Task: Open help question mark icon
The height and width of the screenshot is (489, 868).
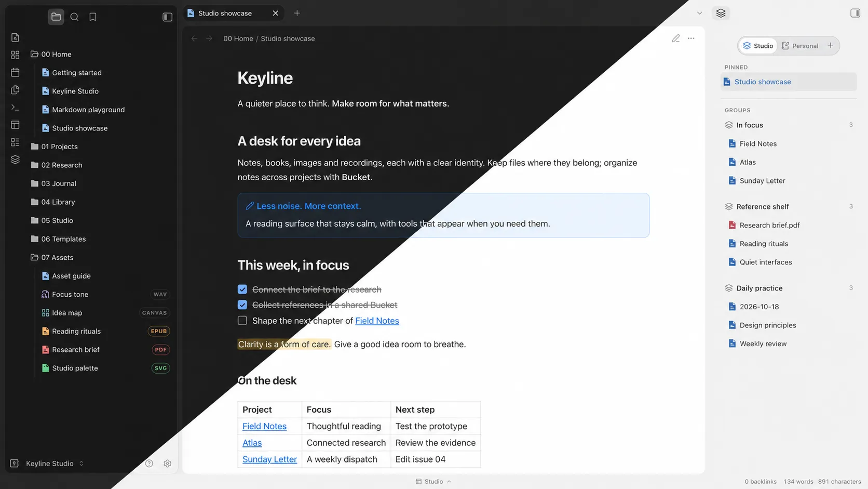Action: point(149,464)
